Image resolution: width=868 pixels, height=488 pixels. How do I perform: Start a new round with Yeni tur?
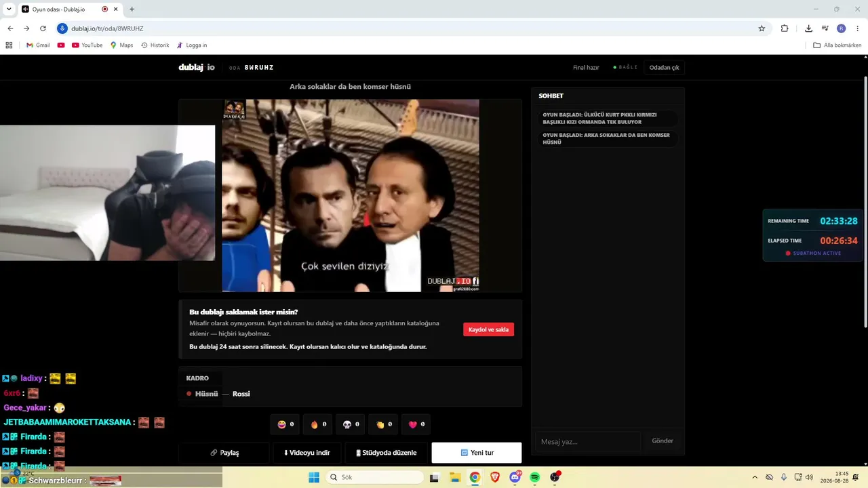[x=477, y=453]
